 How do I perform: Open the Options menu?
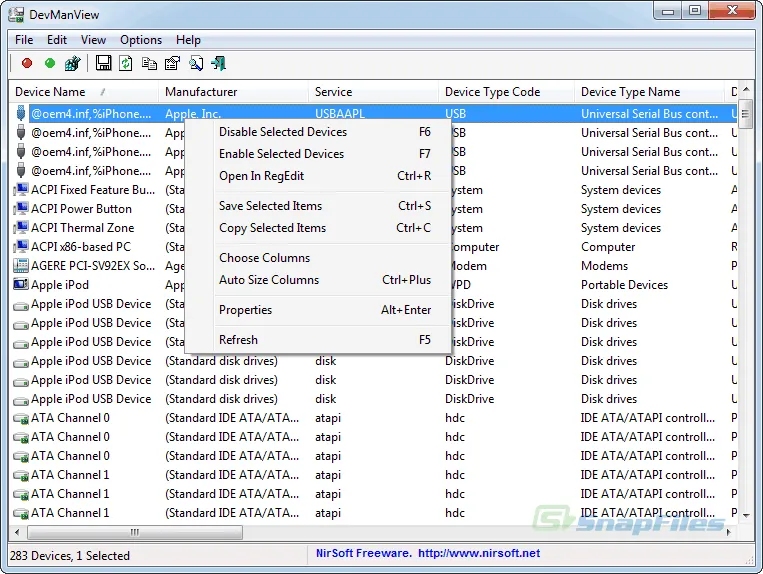[141, 40]
